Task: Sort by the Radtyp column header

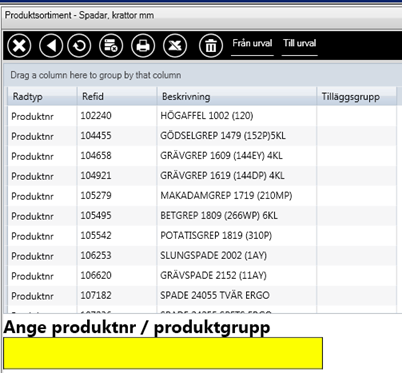Action: click(42, 97)
